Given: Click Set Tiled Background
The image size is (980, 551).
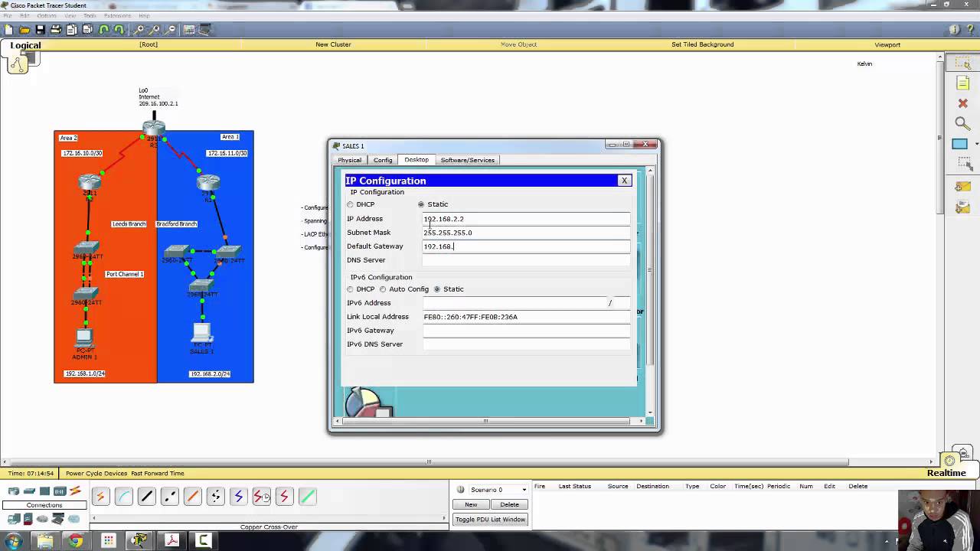Looking at the screenshot, I should tap(703, 44).
